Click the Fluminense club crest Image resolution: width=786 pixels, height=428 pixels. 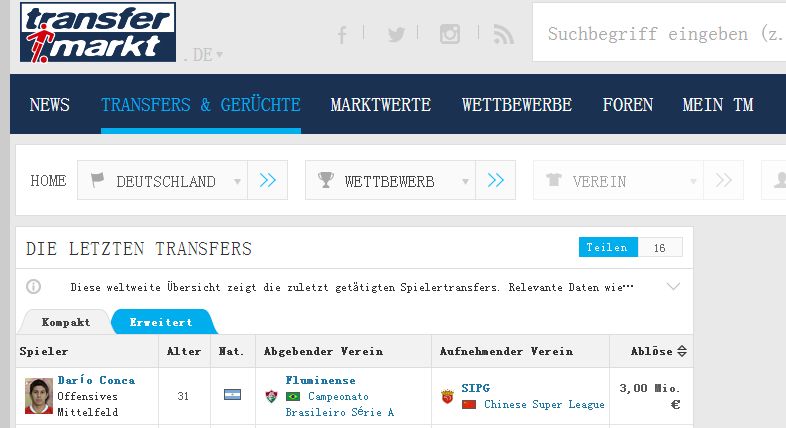click(x=271, y=396)
